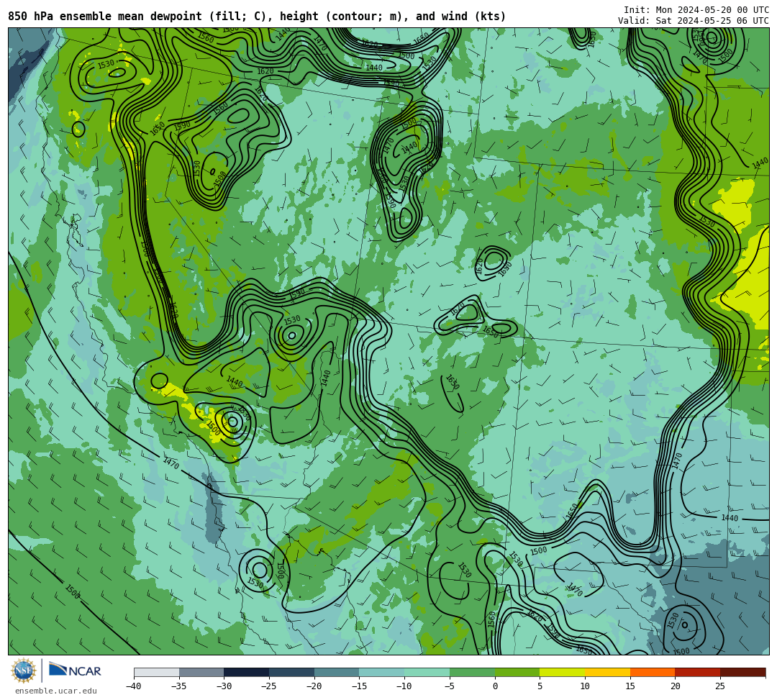This screenshot has width=777, height=700.
Task: Click the -25 colorbar tick label
Action: click(x=269, y=686)
